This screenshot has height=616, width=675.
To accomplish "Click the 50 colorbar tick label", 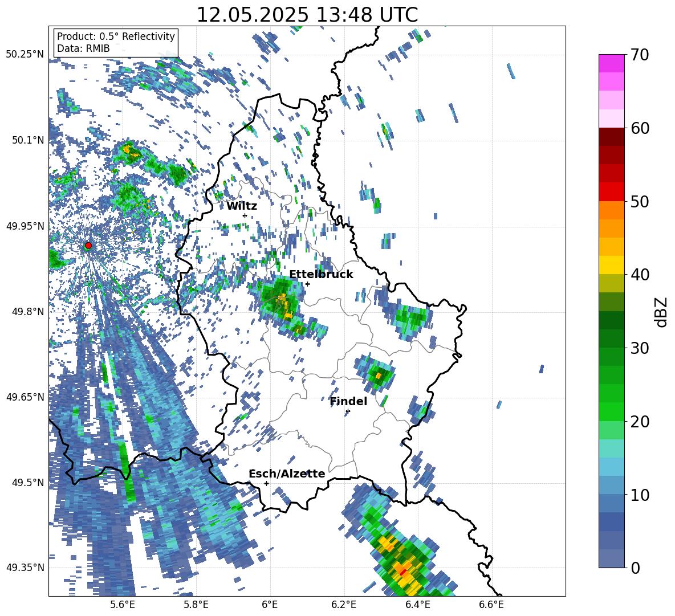I will [x=640, y=201].
